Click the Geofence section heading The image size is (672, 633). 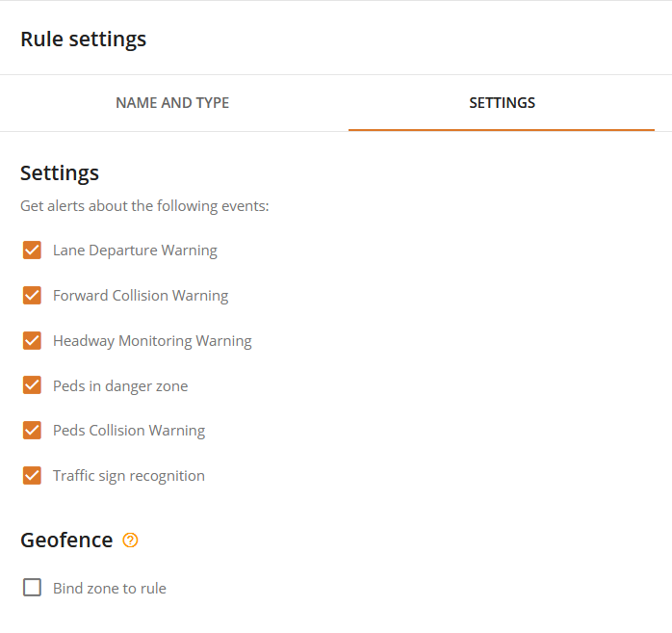pyautogui.click(x=66, y=540)
